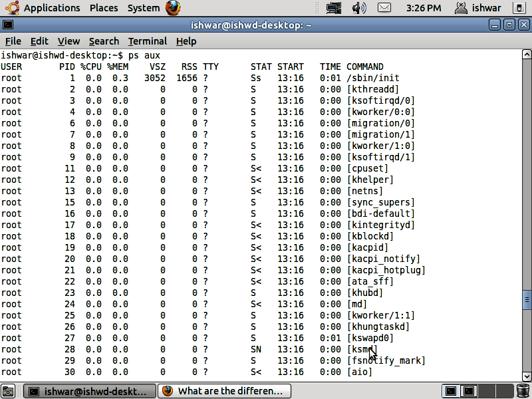Click the Ubuntu logo icon
The width and height of the screenshot is (532, 399).
(12, 8)
